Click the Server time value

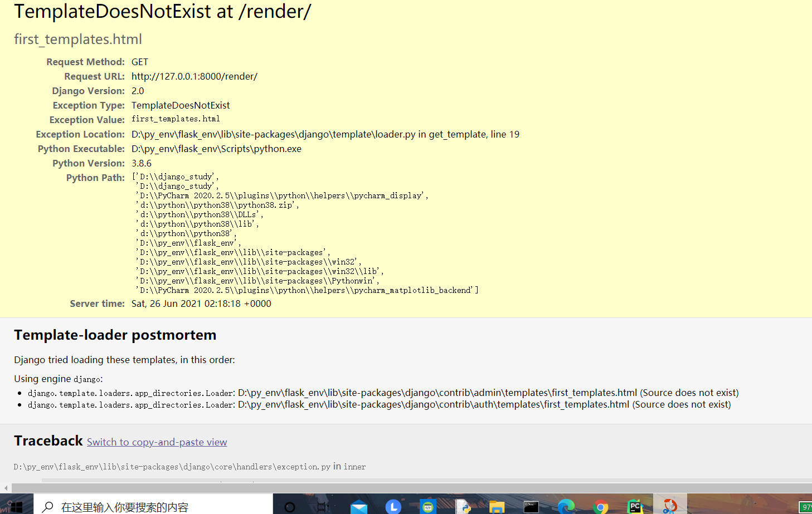201,303
